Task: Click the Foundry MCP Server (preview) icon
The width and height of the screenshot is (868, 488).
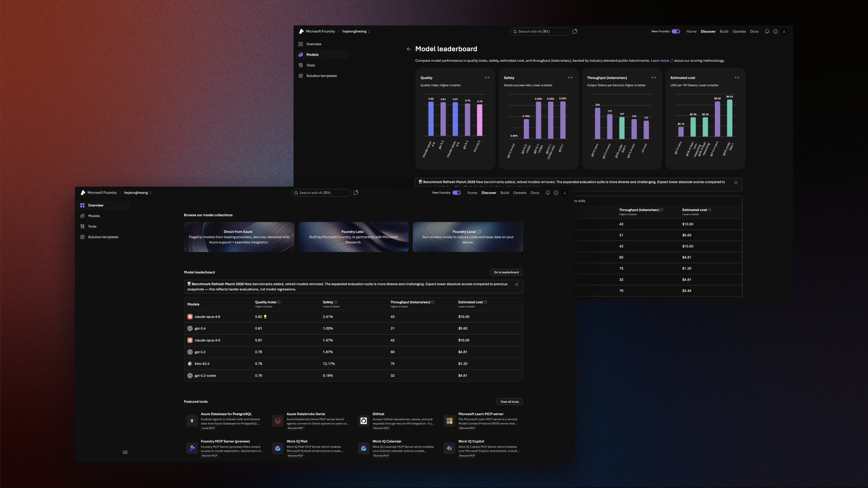Action: 192,448
